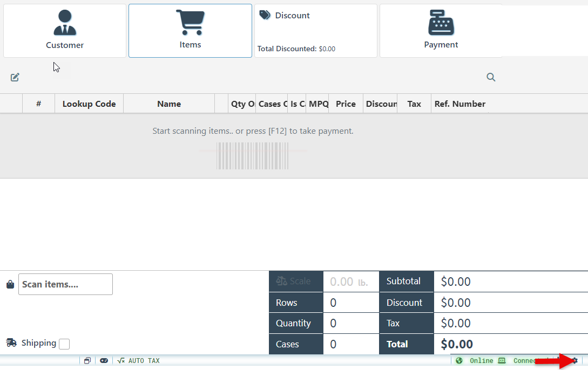Select the Items cart tab
The image size is (588, 370).
coord(190,31)
